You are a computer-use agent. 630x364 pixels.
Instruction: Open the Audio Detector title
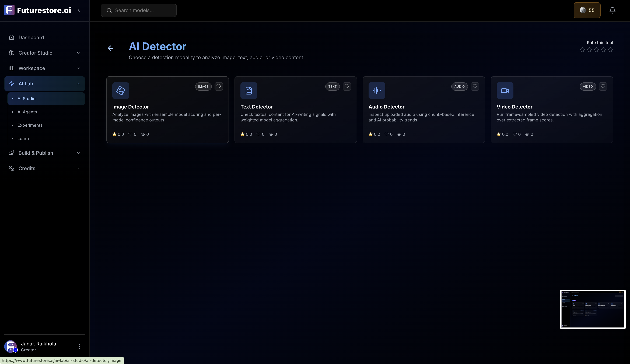point(387,107)
